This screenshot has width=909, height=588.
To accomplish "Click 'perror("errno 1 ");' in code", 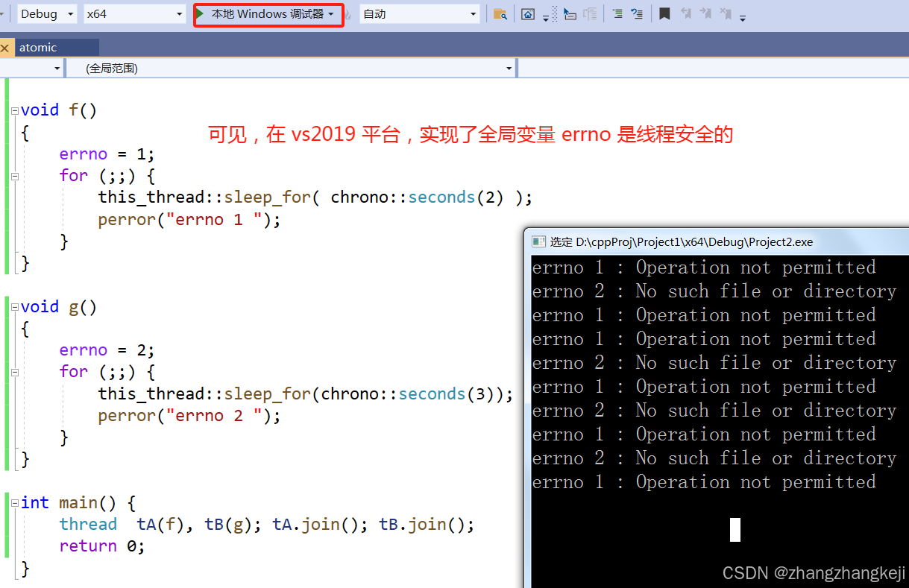I will [189, 220].
